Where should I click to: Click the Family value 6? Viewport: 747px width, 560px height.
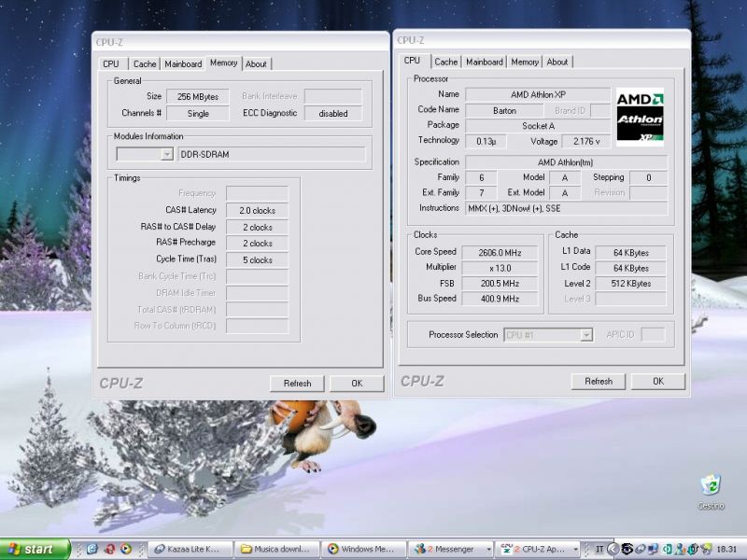click(x=481, y=177)
